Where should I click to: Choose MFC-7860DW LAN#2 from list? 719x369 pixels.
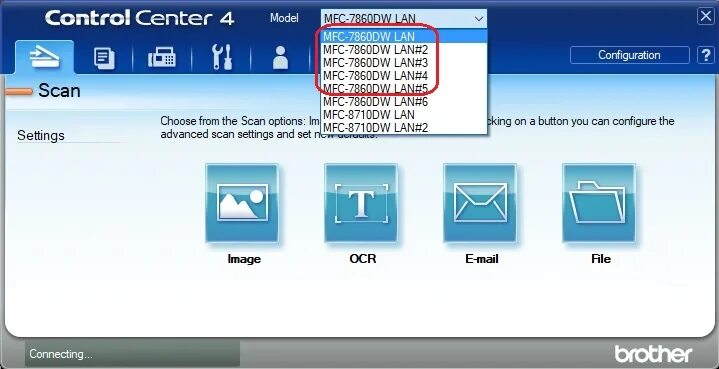(404, 49)
